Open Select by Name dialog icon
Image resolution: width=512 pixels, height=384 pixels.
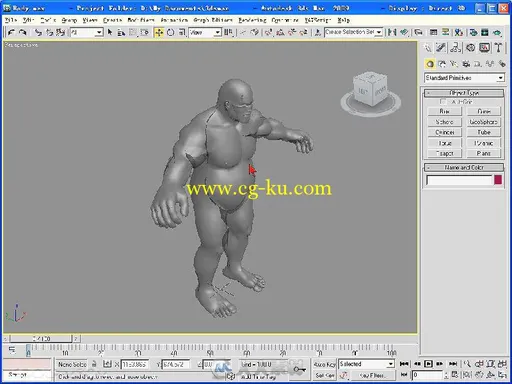click(x=121, y=32)
